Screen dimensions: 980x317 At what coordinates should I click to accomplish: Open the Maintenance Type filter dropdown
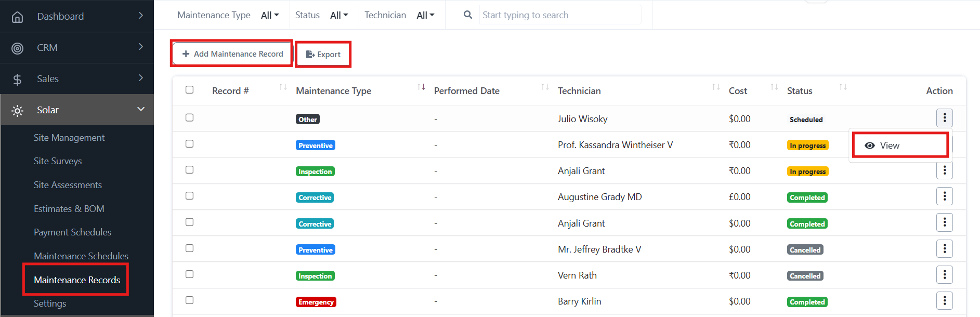click(270, 16)
